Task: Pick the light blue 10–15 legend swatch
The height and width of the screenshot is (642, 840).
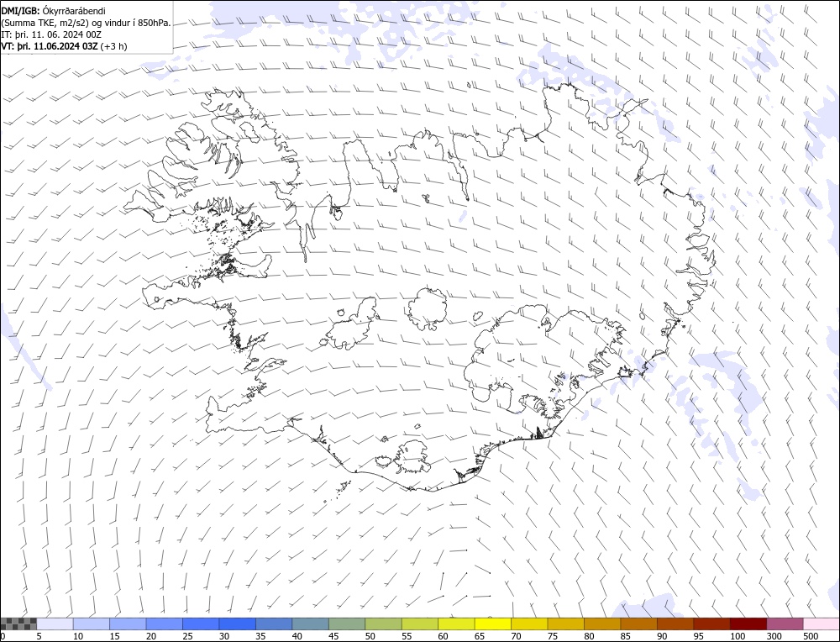Action: pyautogui.click(x=92, y=624)
